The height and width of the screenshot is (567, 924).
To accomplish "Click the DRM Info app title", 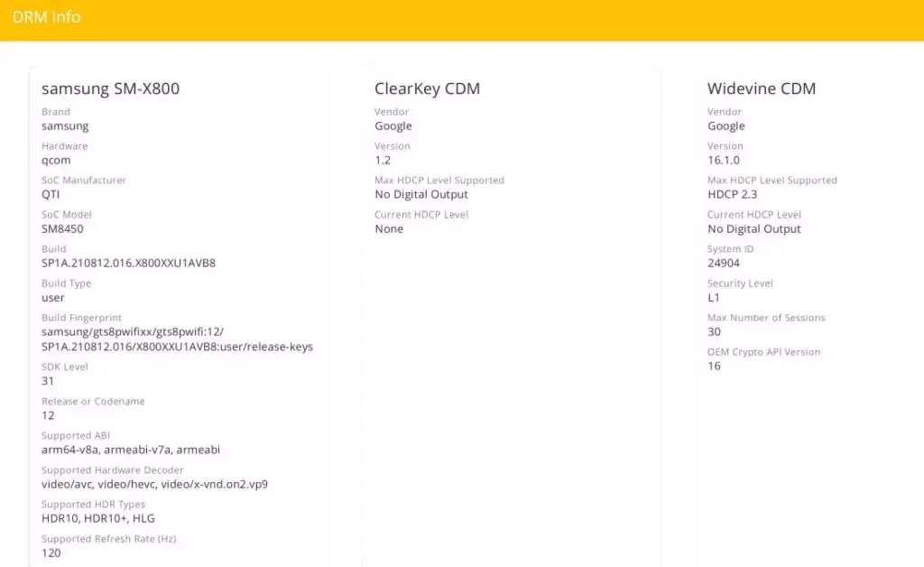I will click(46, 17).
